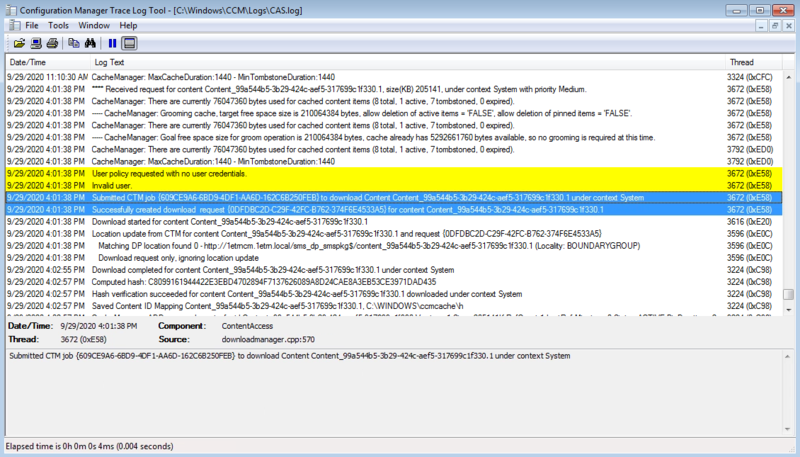The height and width of the screenshot is (457, 800).
Task: Open the Window menu
Action: click(94, 24)
